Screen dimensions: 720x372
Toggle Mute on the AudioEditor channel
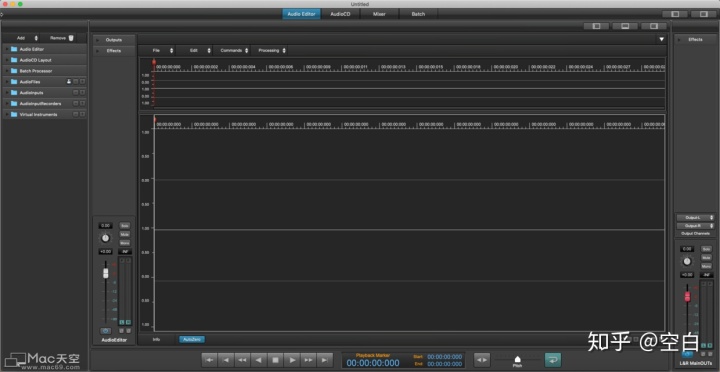(124, 234)
